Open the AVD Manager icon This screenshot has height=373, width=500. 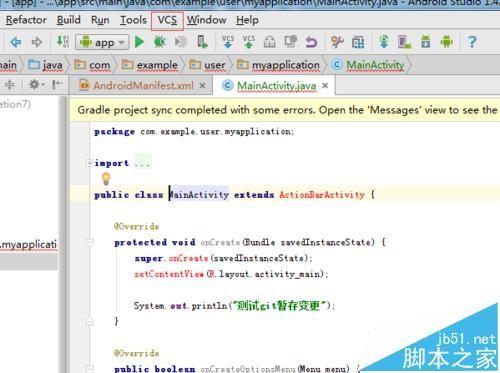point(405,42)
